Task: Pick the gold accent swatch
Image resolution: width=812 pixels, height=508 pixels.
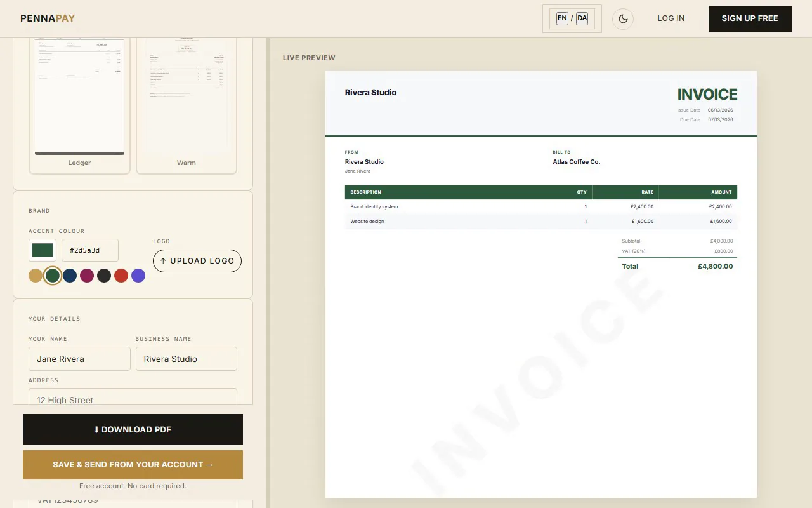Action: 36,276
